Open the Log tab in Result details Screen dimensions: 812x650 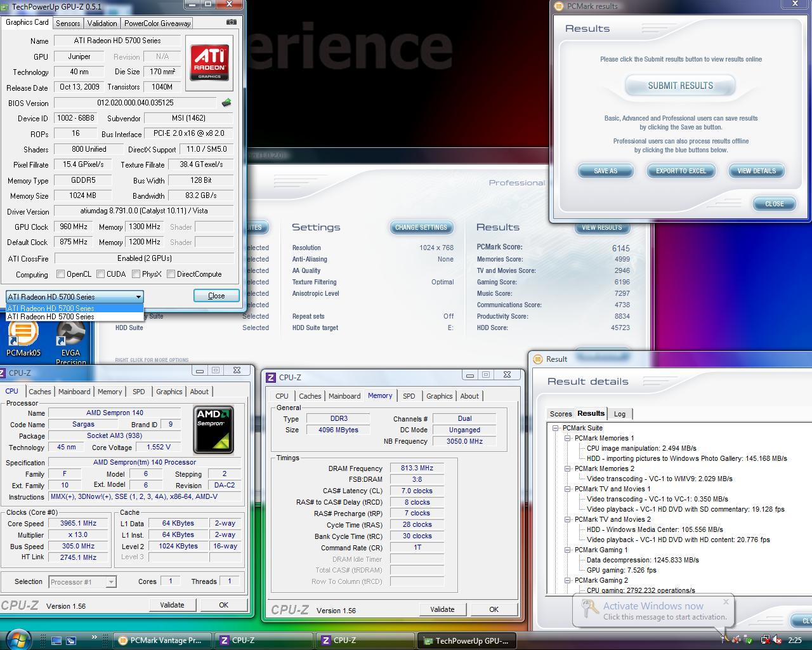(x=620, y=414)
